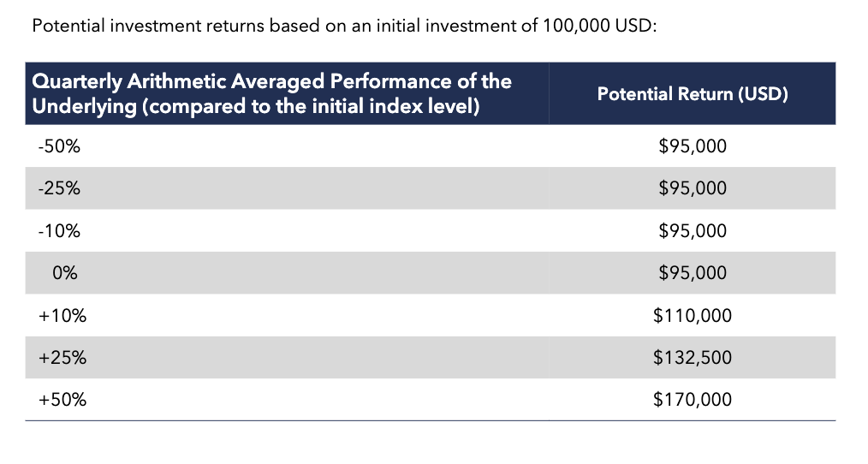Click the -10% performance cell

[59, 231]
